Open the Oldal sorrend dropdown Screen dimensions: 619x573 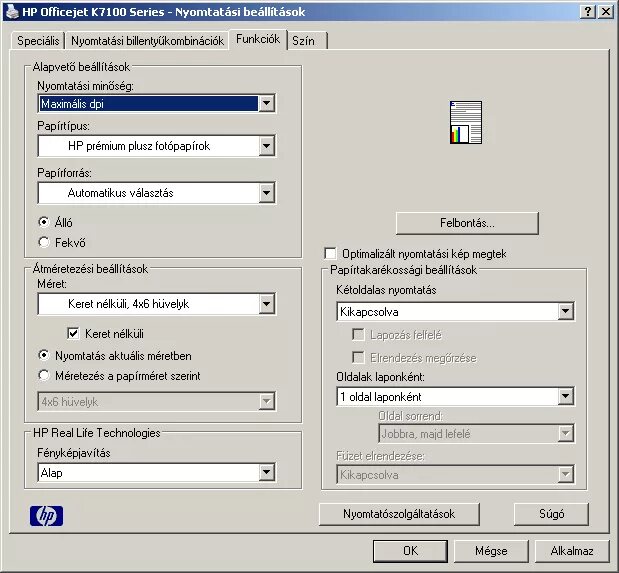coord(476,434)
